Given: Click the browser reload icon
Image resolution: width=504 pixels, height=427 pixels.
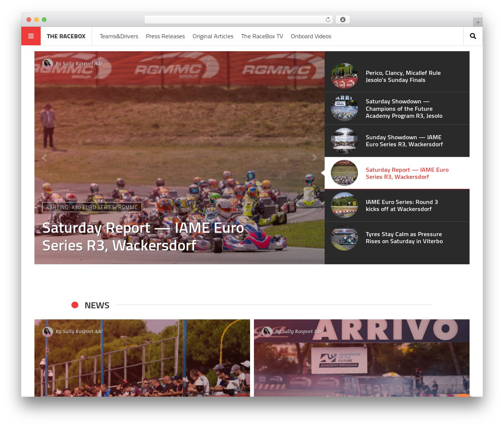Looking at the screenshot, I should 328,20.
